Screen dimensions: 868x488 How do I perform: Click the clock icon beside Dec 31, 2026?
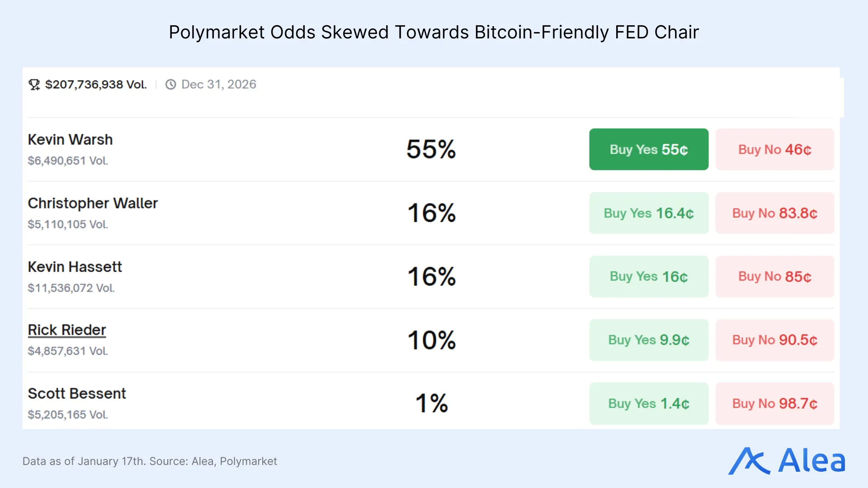coord(170,84)
